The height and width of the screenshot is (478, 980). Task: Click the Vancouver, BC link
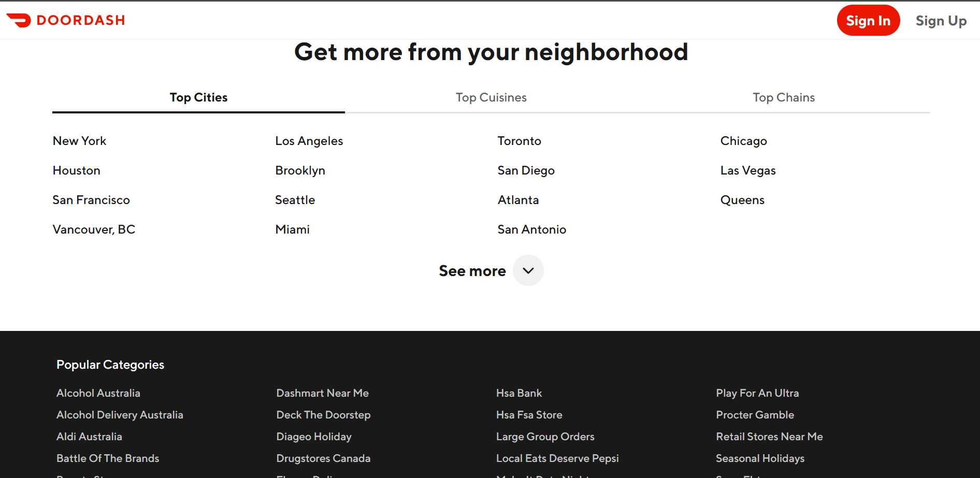pyautogui.click(x=94, y=229)
